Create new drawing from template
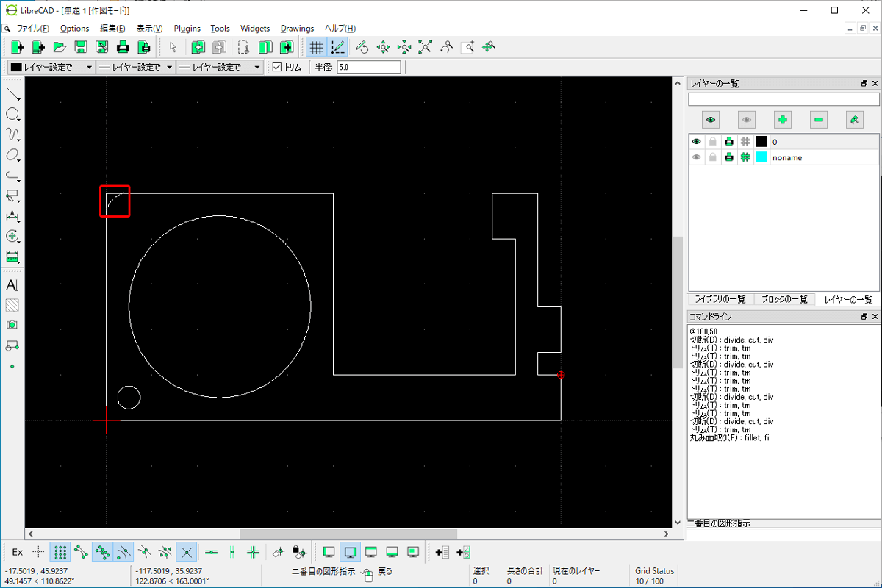The width and height of the screenshot is (882, 588). (x=38, y=47)
